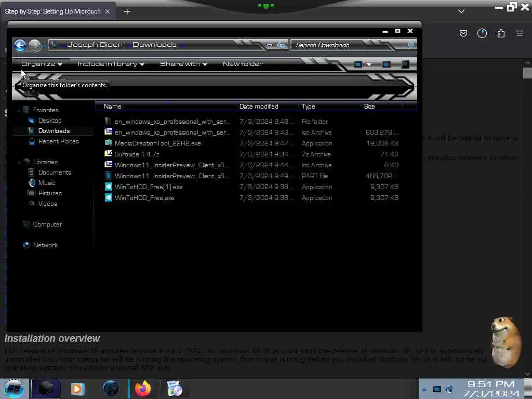
Task: Open Recent Places in Favorites
Action: pos(58,141)
